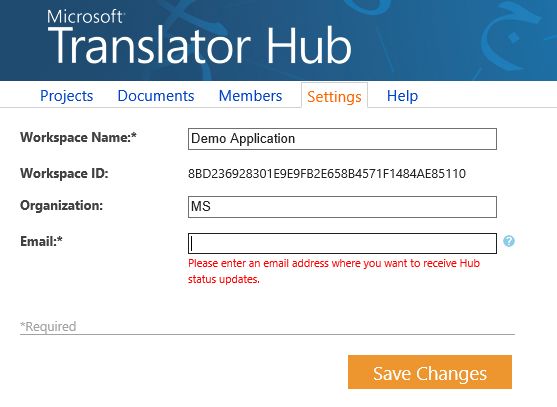Click the help icon beside Email field
557x407 pixels.
tap(509, 241)
